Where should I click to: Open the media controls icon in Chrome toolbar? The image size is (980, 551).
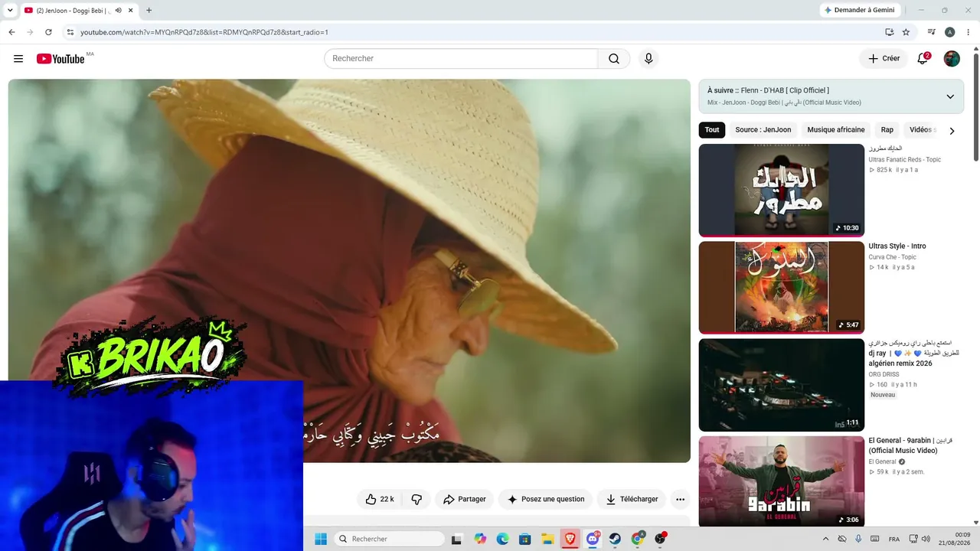[931, 32]
